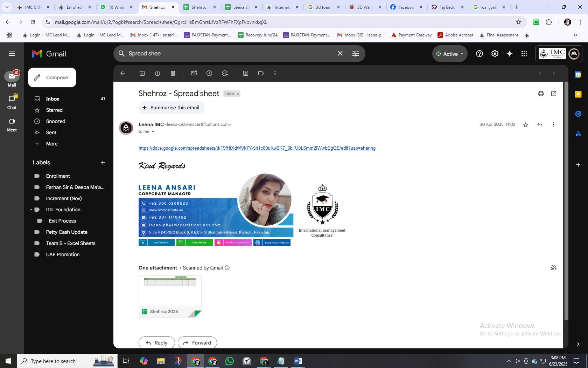Open Google Tasks side panel
Image resolution: width=588 pixels, height=368 pixels.
[578, 114]
